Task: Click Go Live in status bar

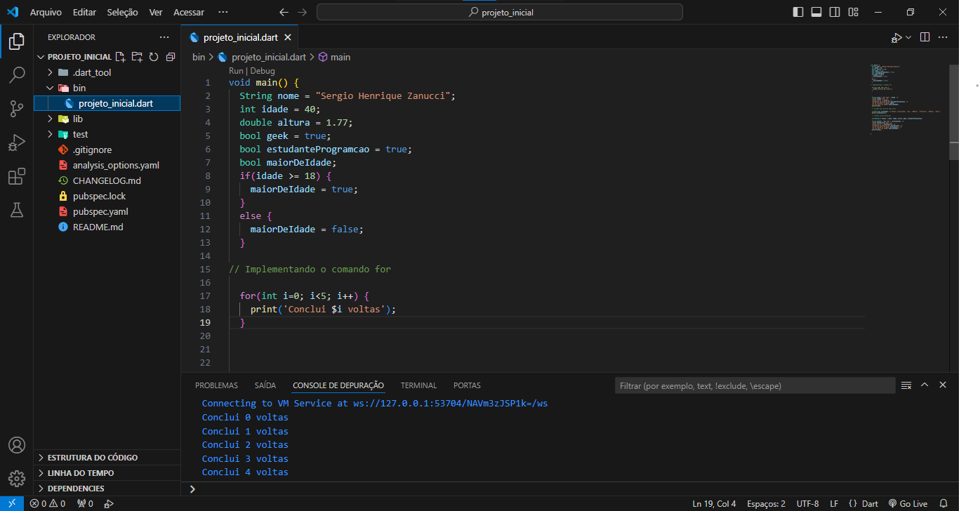Action: click(x=908, y=503)
